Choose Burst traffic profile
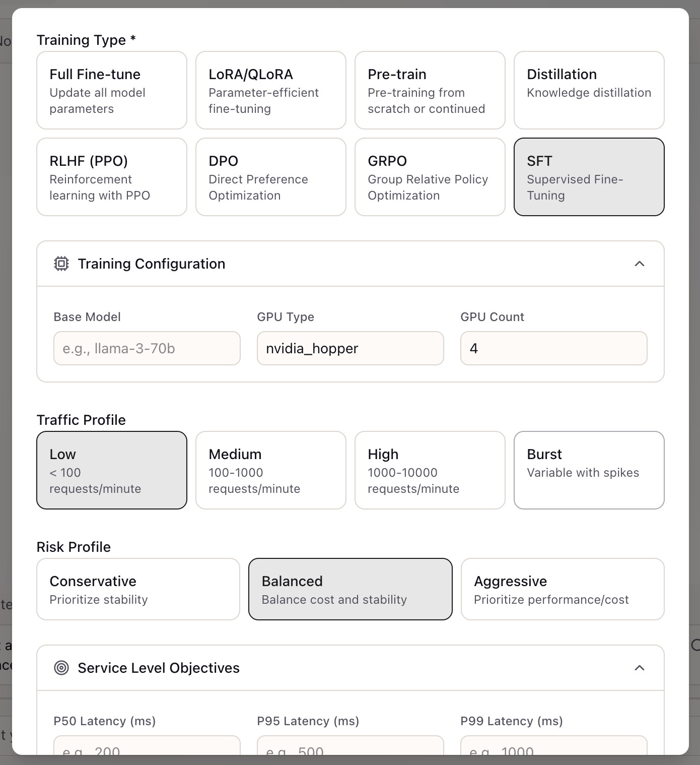The image size is (700, 765). click(589, 470)
